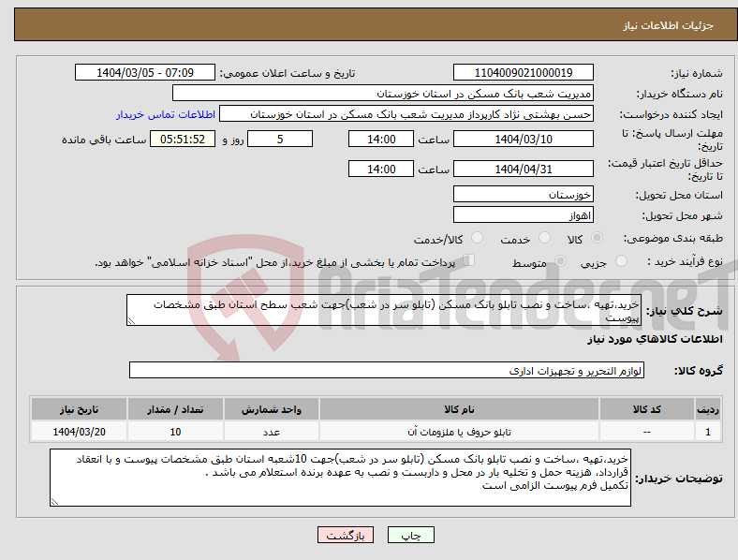Click the جزئیات اطلاعات نیاز header title

[669, 25]
